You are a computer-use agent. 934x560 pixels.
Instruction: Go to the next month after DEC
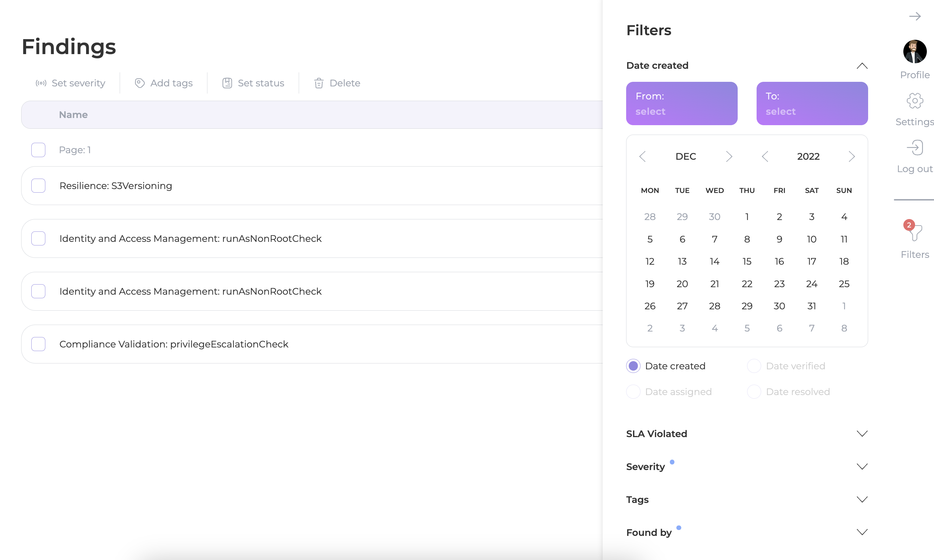[729, 156]
